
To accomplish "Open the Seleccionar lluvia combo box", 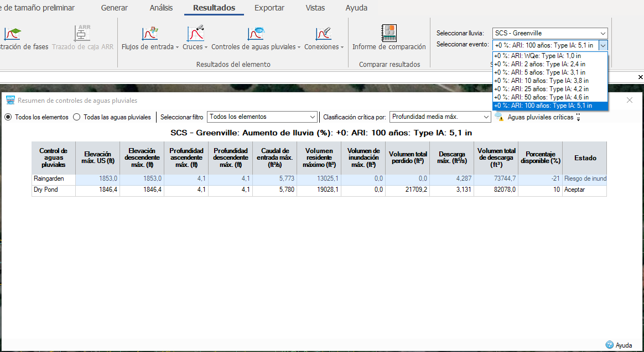I will 550,33.
